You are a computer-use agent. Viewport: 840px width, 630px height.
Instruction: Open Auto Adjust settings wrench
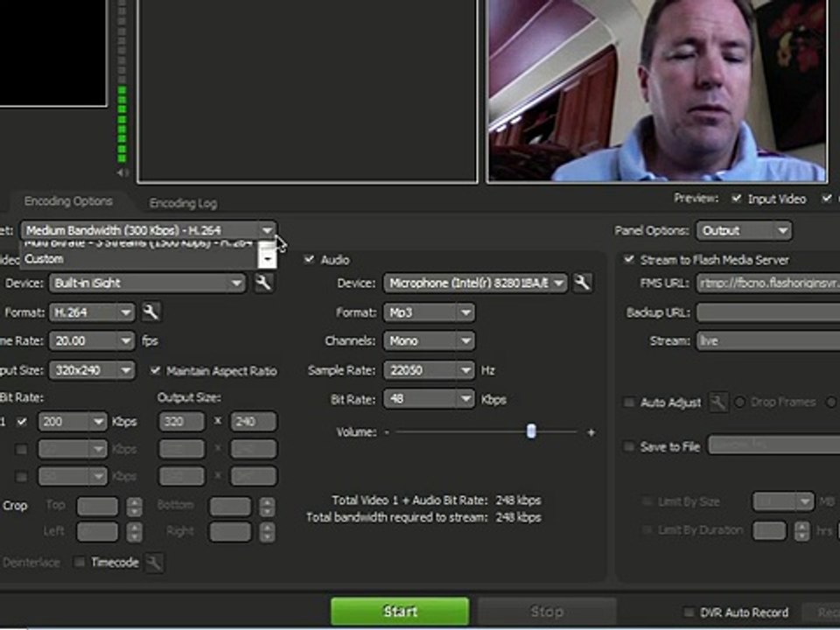point(718,402)
